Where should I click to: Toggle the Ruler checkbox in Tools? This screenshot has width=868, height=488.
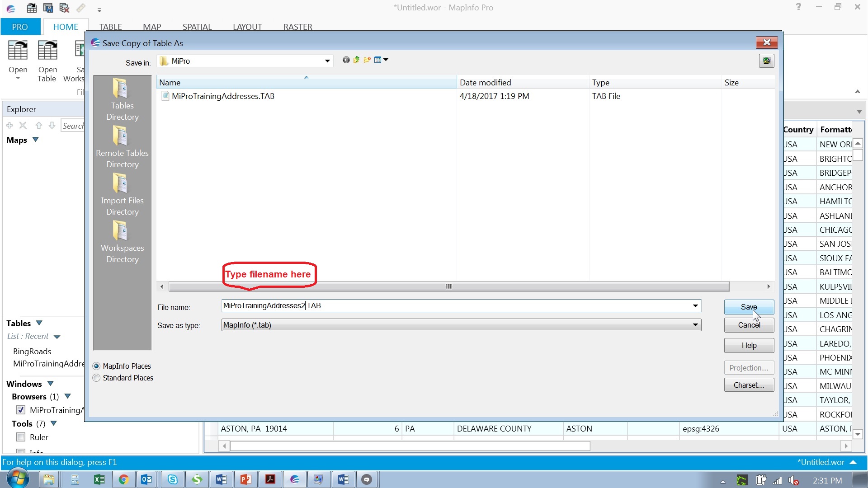[x=20, y=437]
